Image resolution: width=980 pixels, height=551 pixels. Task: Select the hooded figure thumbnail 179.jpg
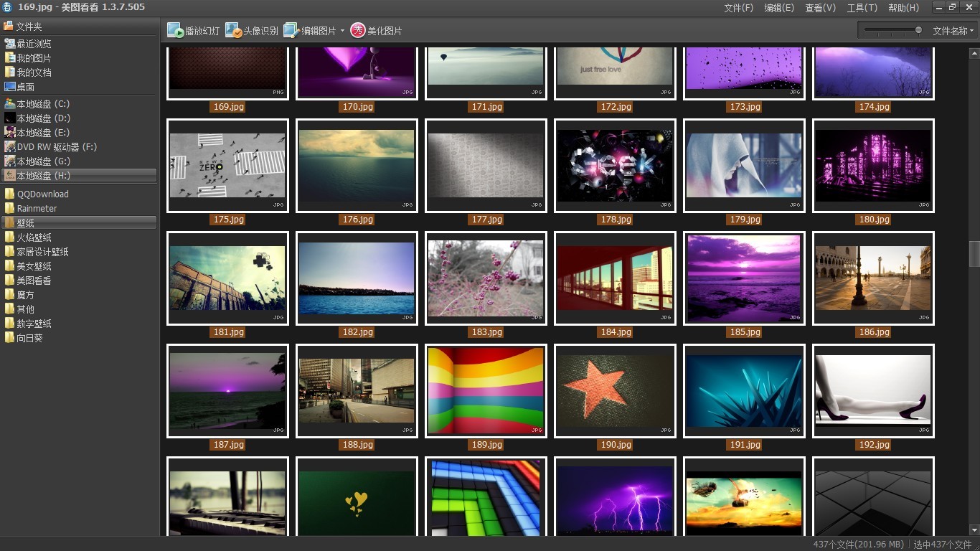pyautogui.click(x=744, y=166)
